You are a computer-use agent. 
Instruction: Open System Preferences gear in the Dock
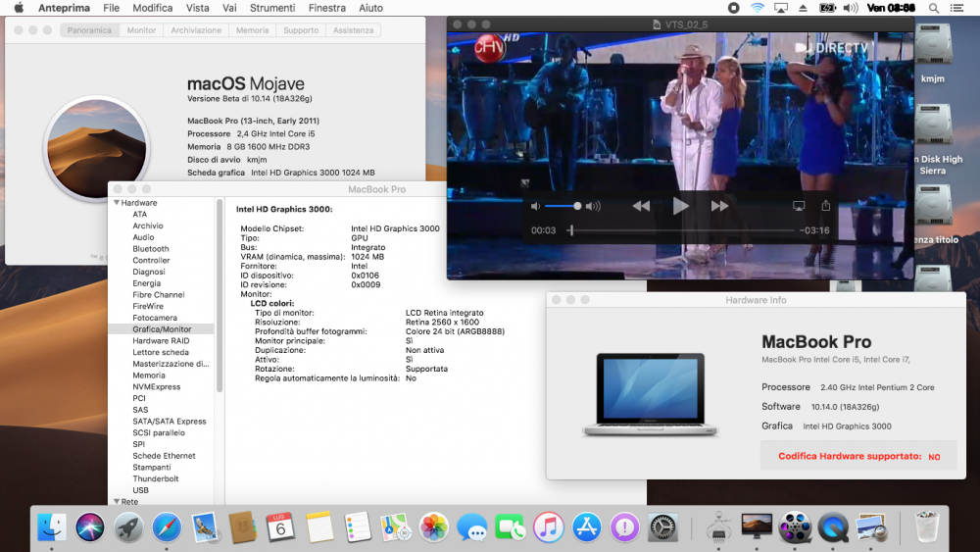coord(662,527)
